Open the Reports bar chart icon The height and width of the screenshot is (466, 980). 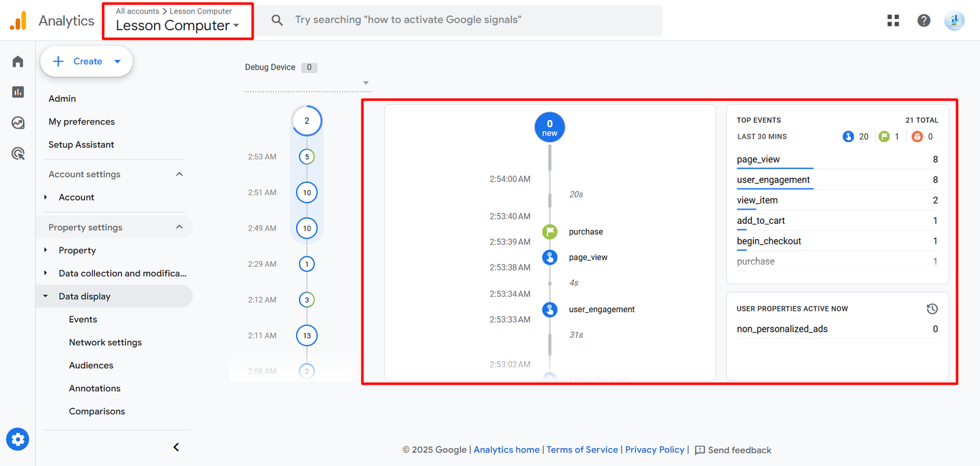click(18, 92)
